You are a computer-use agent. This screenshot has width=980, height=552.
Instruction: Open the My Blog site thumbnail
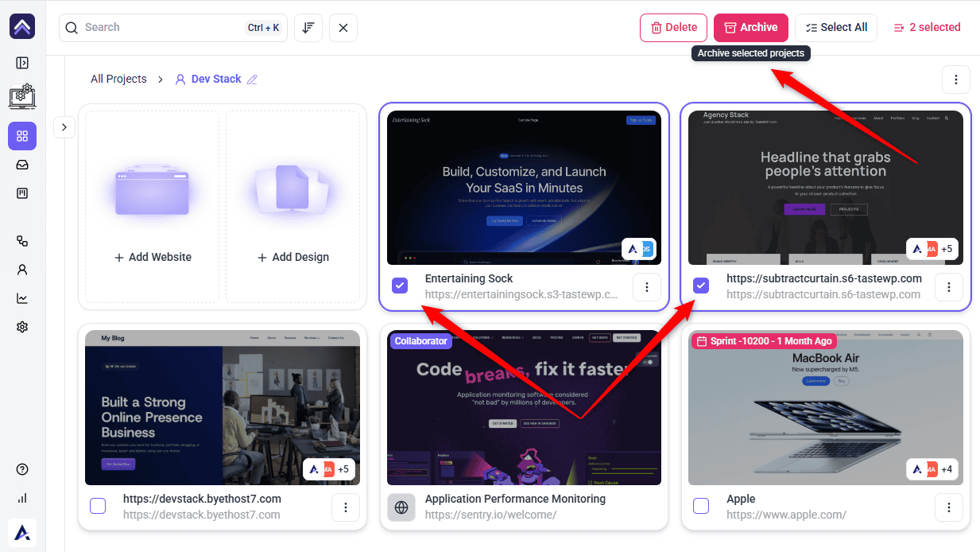coord(223,408)
